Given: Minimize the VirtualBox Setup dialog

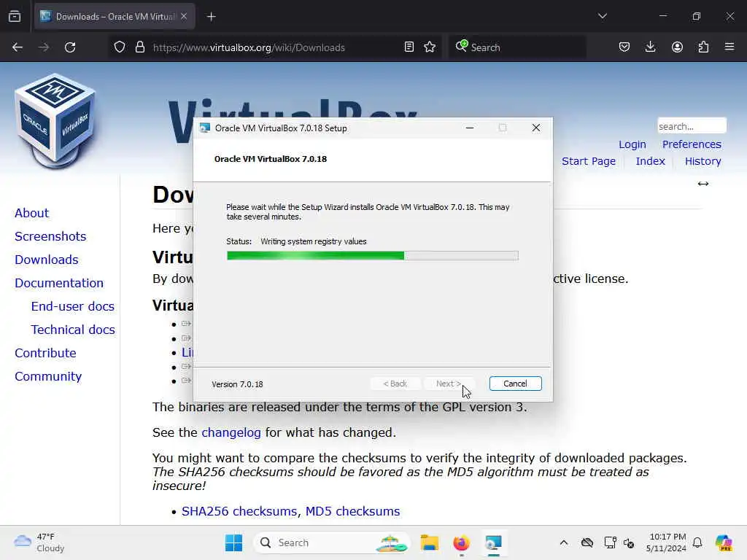Looking at the screenshot, I should (x=470, y=128).
